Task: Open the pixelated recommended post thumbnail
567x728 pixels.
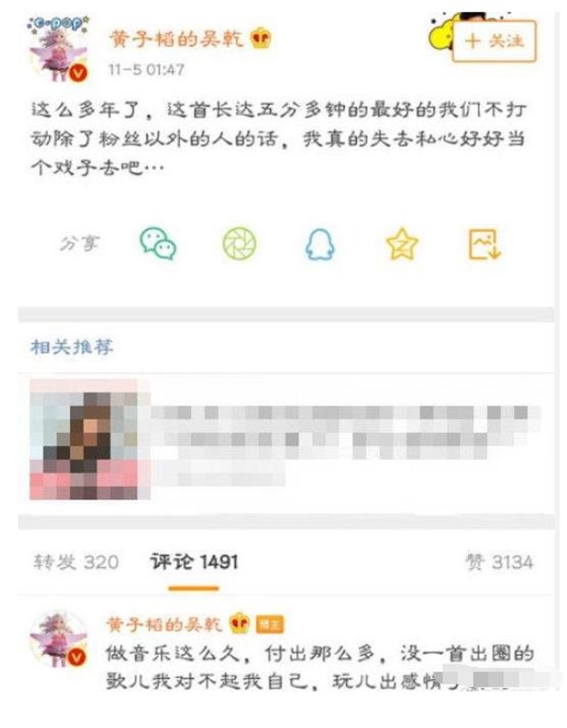Action: point(90,439)
